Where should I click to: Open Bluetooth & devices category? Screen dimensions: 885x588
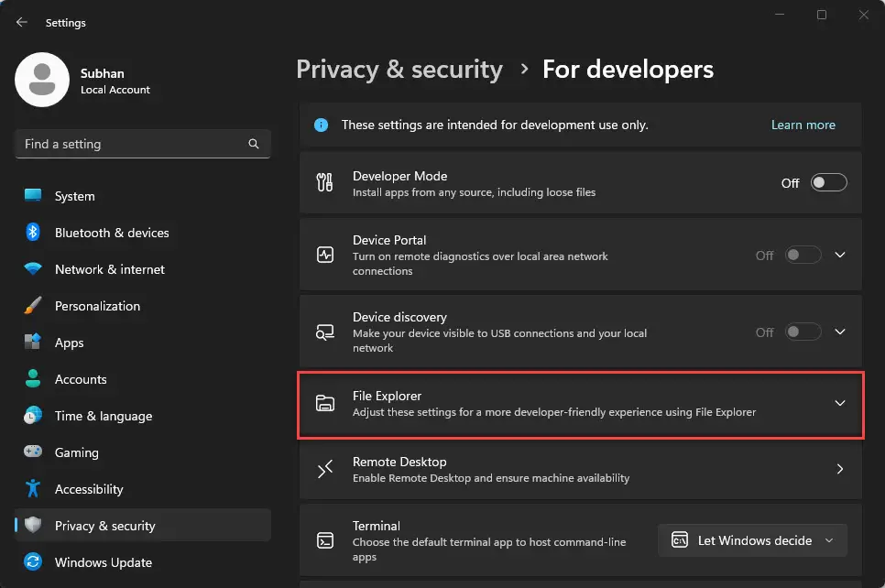[143, 233]
